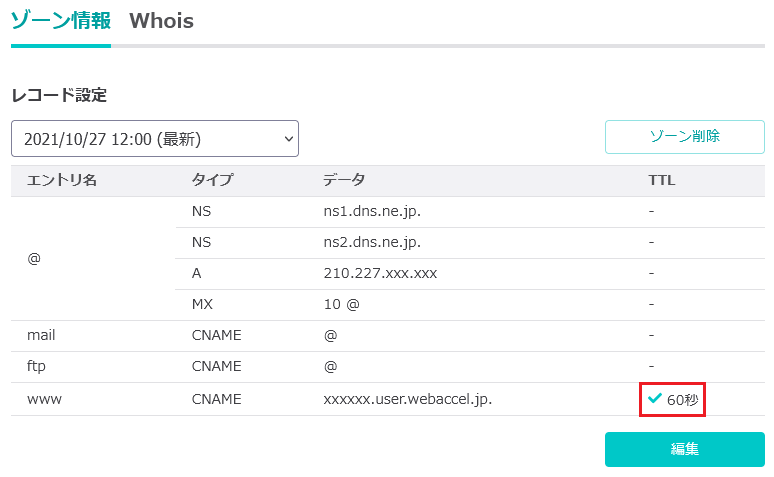
Task: Click the エントリ名 column header
Action: click(62, 180)
